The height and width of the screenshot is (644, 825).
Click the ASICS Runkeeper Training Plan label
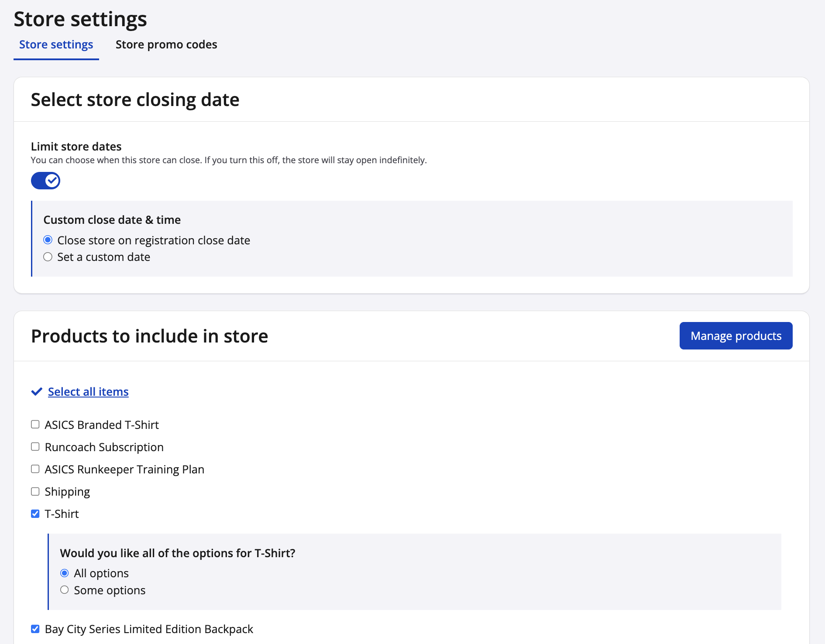(x=125, y=469)
